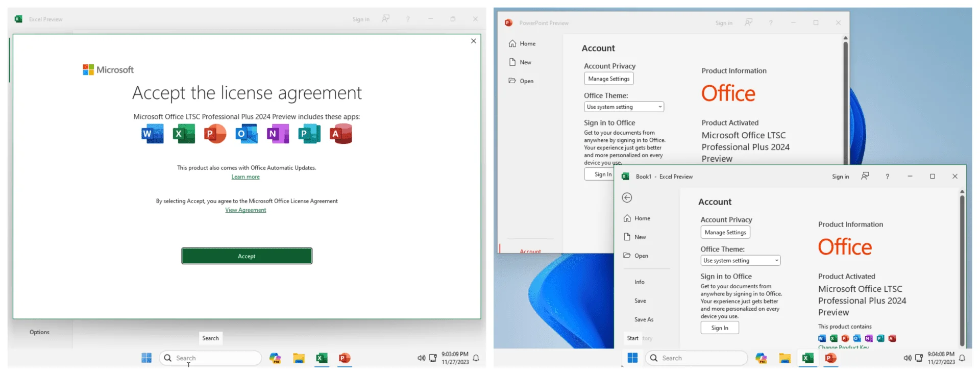980x375 pixels.
Task: Click Windows Start button on left taskbar
Action: 146,358
